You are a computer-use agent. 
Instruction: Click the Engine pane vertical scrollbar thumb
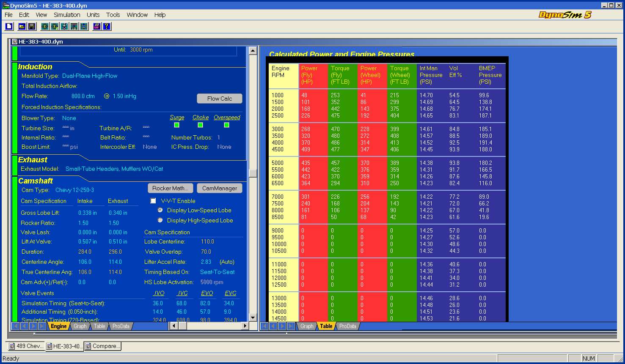click(x=253, y=173)
